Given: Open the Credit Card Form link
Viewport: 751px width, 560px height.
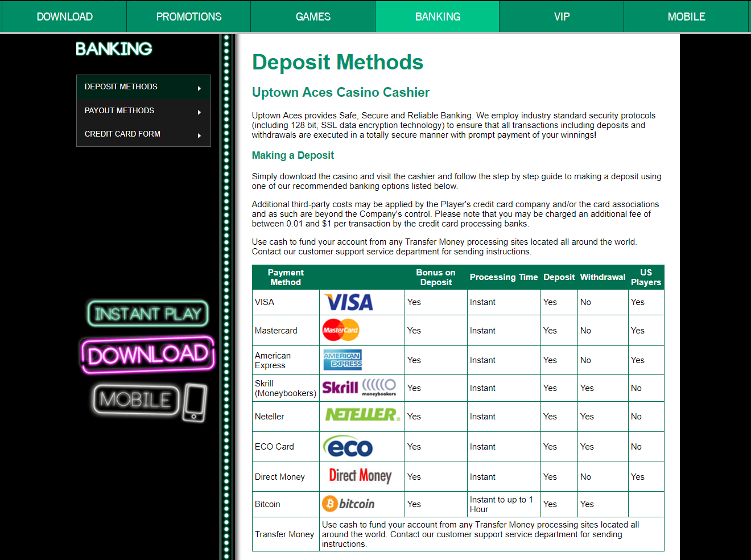Looking at the screenshot, I should (x=143, y=134).
